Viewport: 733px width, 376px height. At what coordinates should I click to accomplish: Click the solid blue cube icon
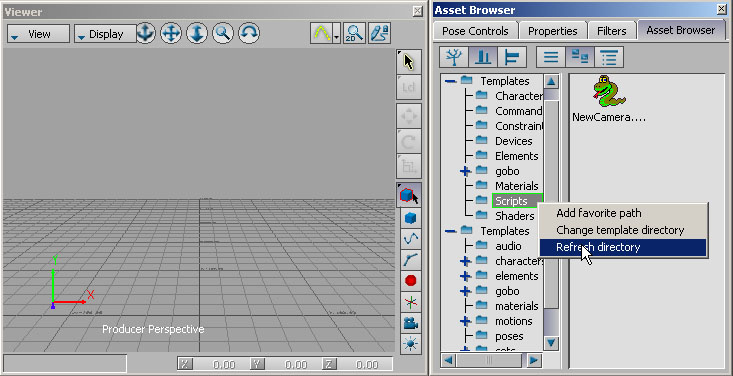click(x=410, y=218)
